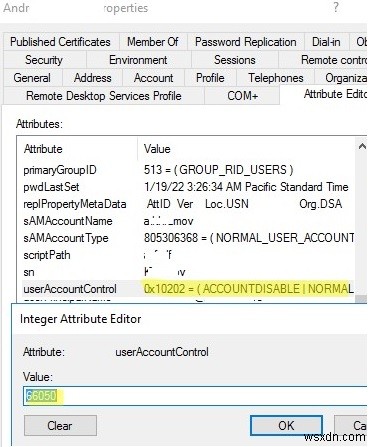Sort by the Value column header
Image resolution: width=377 pixels, height=447 pixels.
point(247,149)
